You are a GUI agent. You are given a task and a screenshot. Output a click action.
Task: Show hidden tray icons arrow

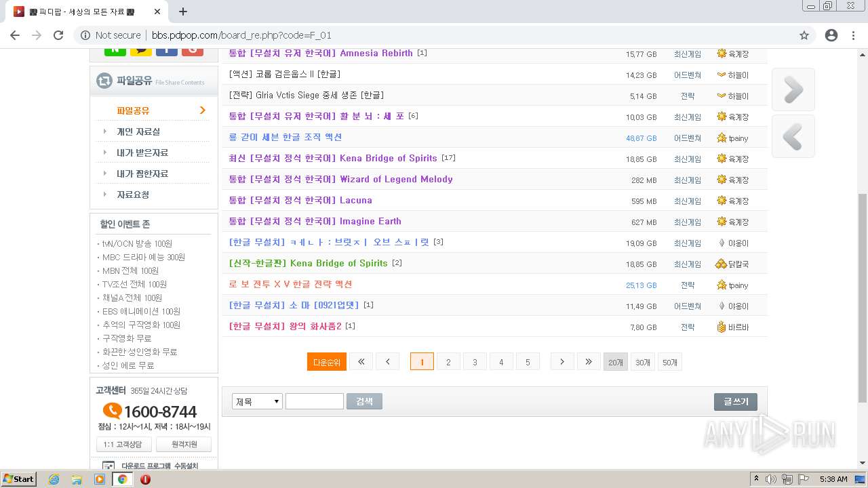click(x=756, y=479)
